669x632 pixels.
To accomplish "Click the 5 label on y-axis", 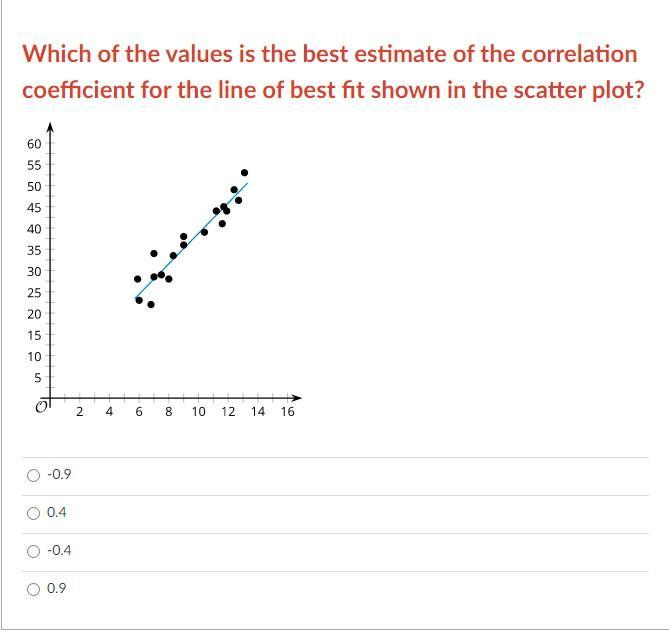I will coord(38,378).
